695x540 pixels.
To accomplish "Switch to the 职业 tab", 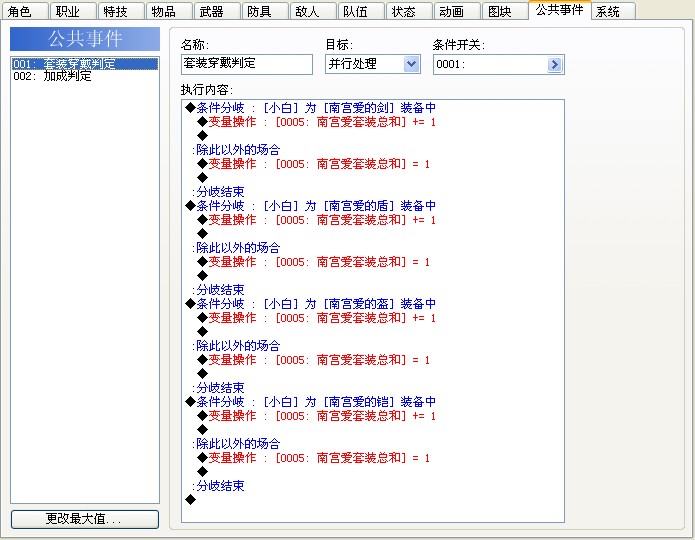I will click(73, 11).
